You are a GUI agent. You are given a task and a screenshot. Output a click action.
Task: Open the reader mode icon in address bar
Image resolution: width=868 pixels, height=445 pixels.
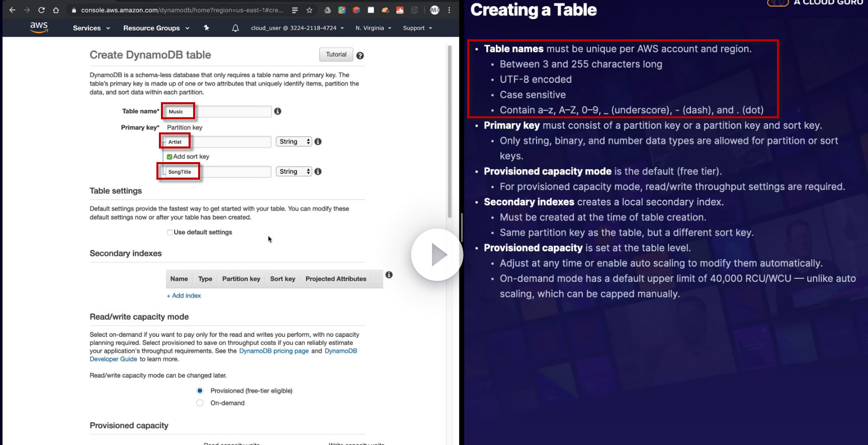click(295, 10)
